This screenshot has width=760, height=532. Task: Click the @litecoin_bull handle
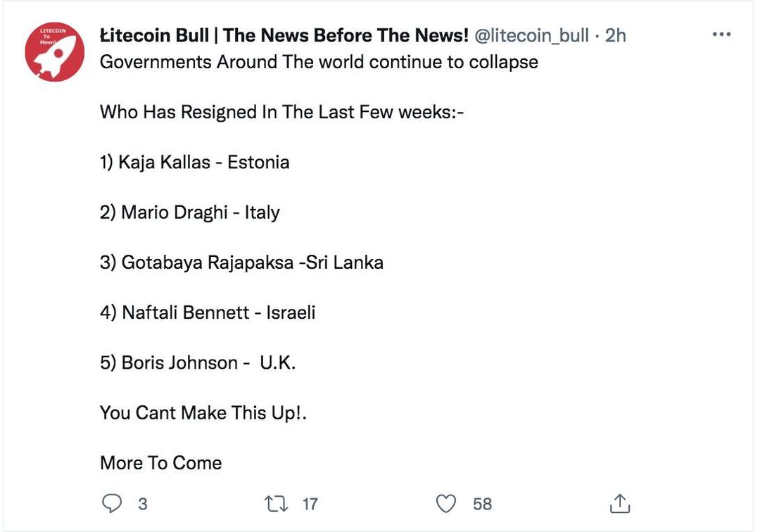[x=532, y=35]
